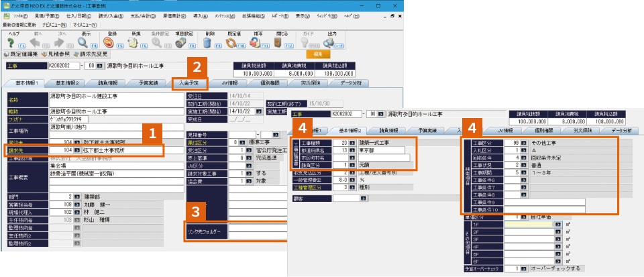
Task: Switch to 請負情報 tab in main window
Action: click(108, 83)
